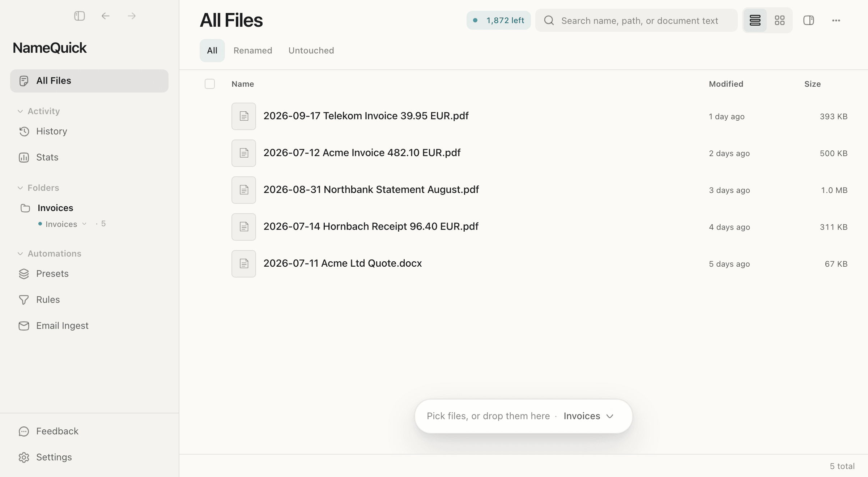Select the All tab
The image size is (868, 477).
[x=212, y=51]
